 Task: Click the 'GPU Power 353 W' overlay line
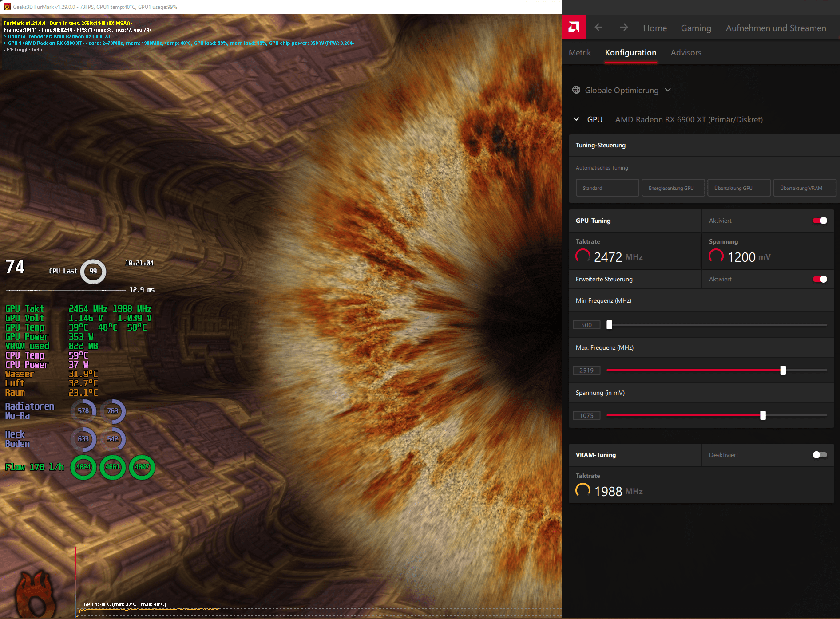[49, 337]
